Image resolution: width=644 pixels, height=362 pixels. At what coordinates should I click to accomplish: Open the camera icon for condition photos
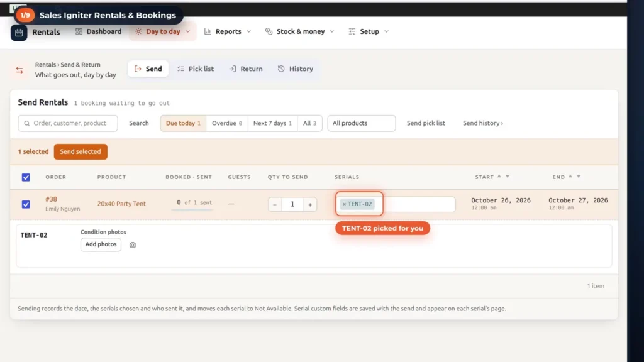click(x=132, y=244)
